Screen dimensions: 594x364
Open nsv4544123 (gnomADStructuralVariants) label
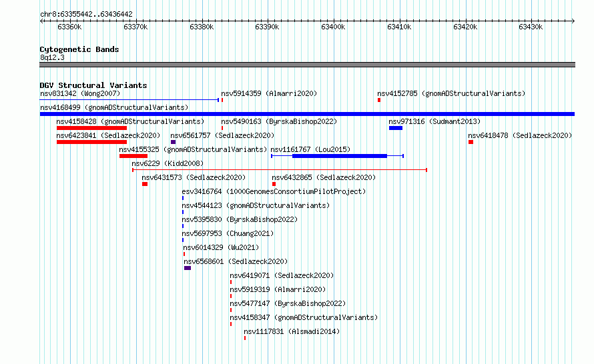256,205
